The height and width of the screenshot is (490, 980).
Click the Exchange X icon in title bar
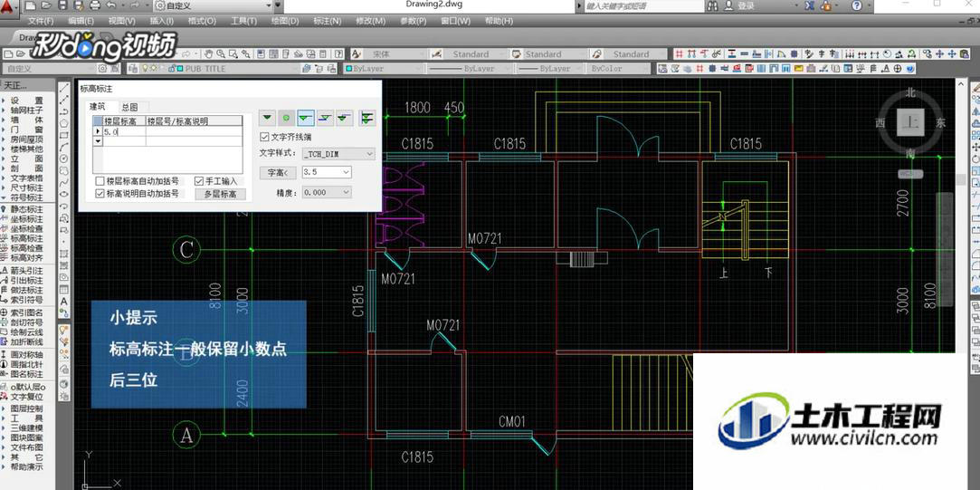point(809,5)
